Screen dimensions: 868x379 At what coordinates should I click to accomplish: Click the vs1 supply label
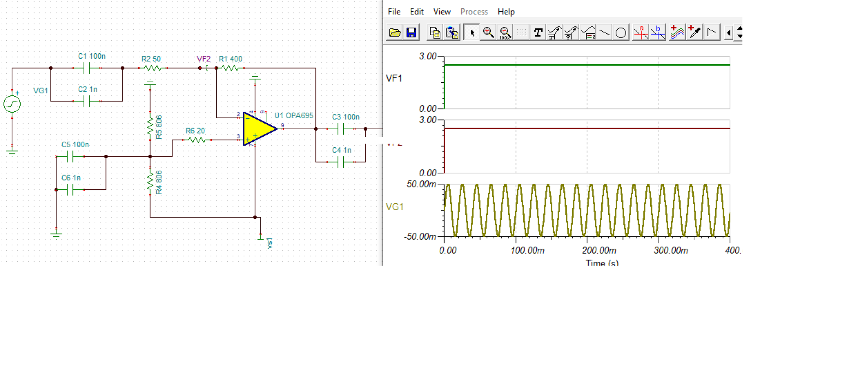point(270,243)
